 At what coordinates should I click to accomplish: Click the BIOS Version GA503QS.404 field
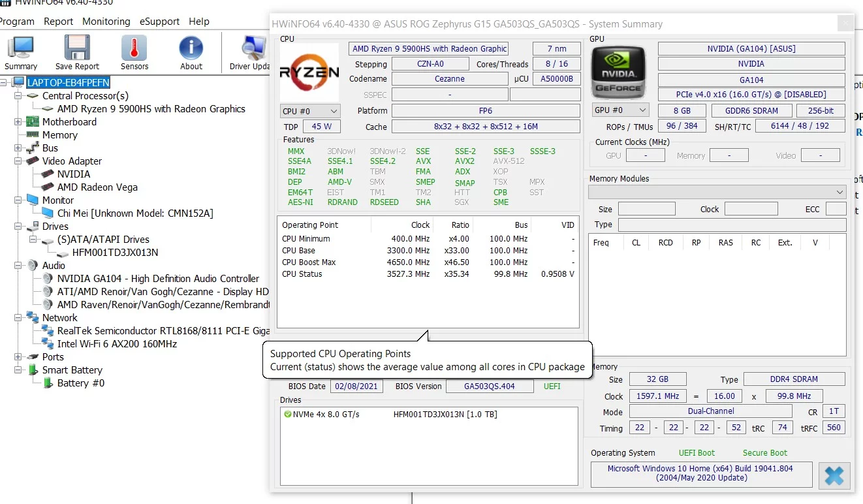coord(490,386)
